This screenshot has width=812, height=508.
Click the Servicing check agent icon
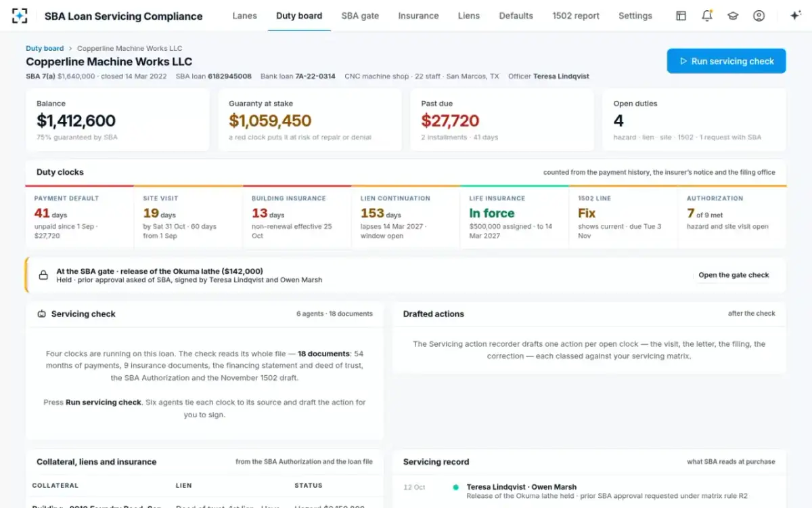[41, 314]
